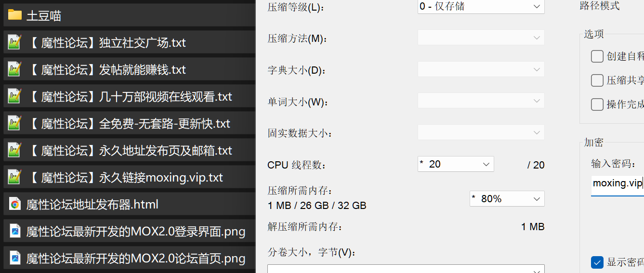
Task: Expand the CPU 线程数 dropdown
Action: tap(456, 164)
